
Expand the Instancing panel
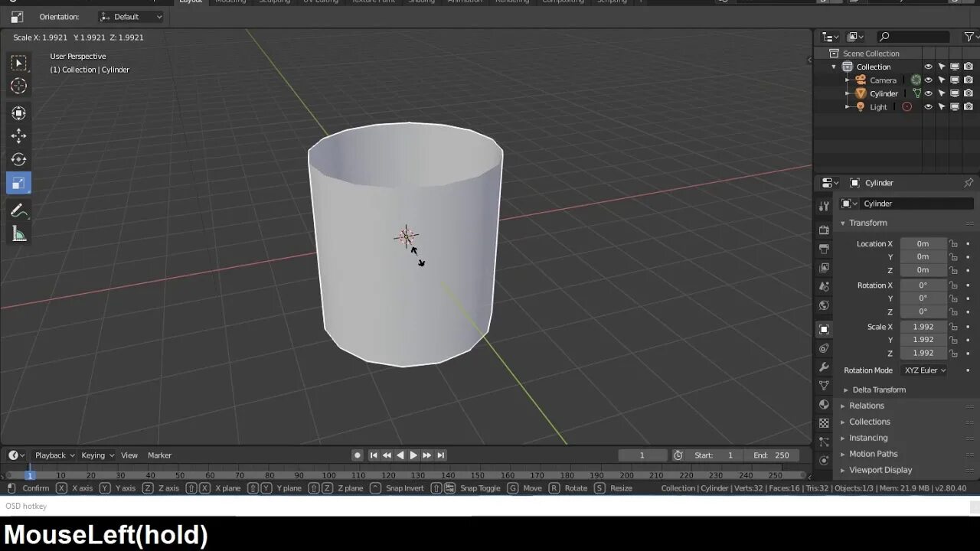(868, 438)
